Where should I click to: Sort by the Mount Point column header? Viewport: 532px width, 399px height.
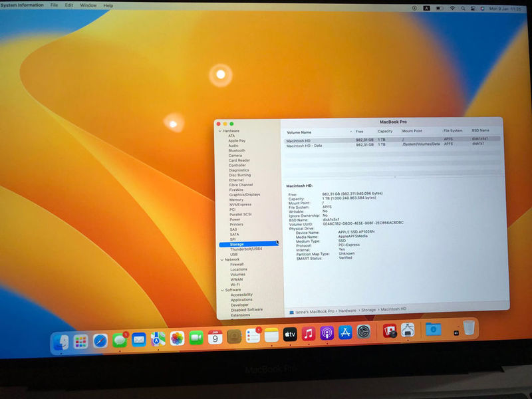[x=412, y=131]
